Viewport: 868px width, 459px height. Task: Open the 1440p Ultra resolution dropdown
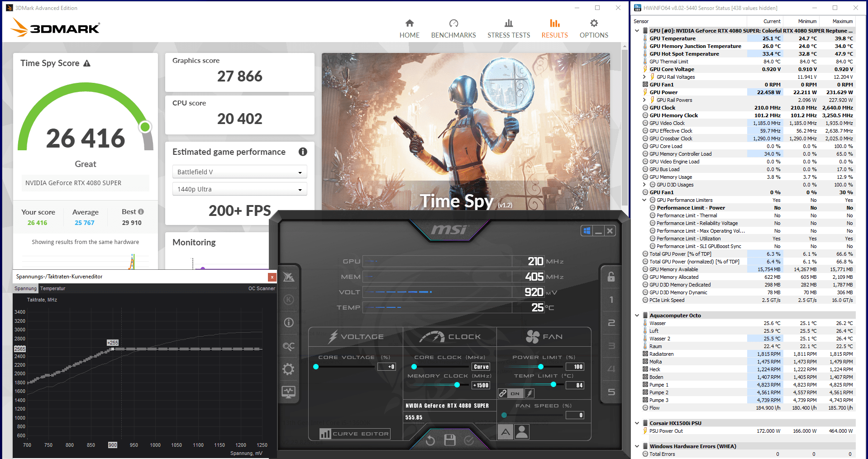tap(240, 189)
